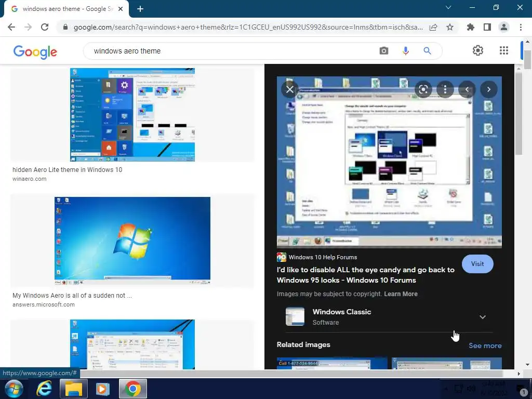Image resolution: width=532 pixels, height=399 pixels.
Task: Open the Windows 7 logo desktop thumbnail
Action: (132, 241)
